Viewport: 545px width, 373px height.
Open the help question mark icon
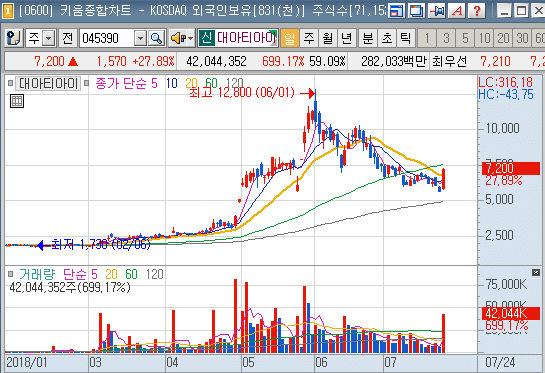point(477,11)
